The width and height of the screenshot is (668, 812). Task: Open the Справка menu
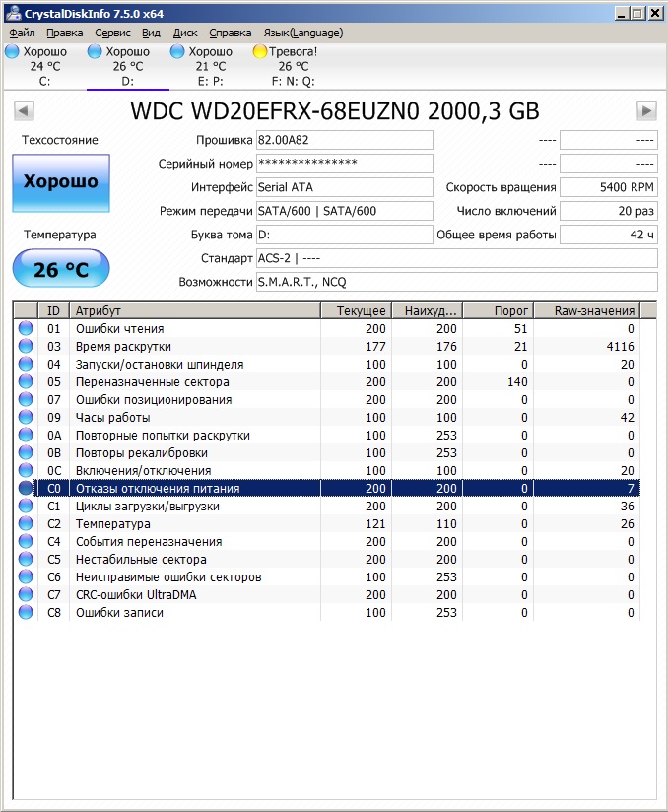click(x=231, y=33)
